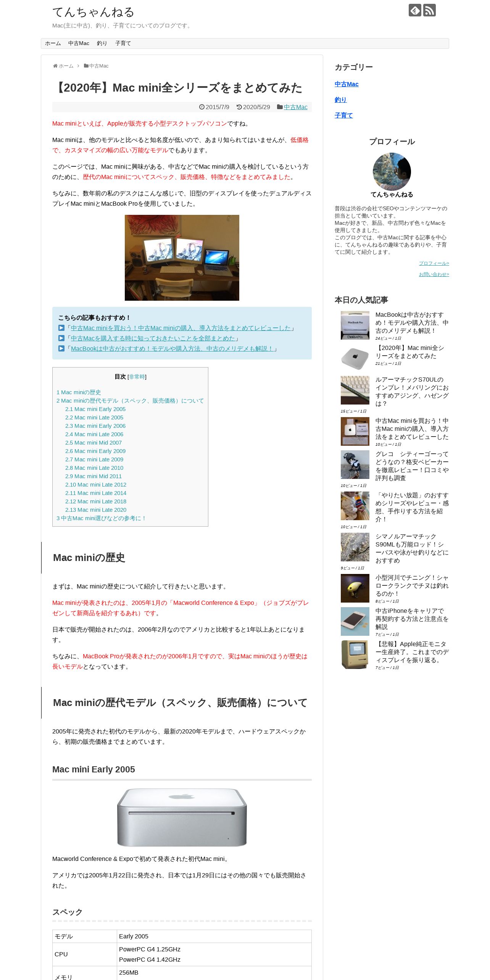Open the site title てんちゃんねる
This screenshot has width=490, height=980.
[93, 12]
